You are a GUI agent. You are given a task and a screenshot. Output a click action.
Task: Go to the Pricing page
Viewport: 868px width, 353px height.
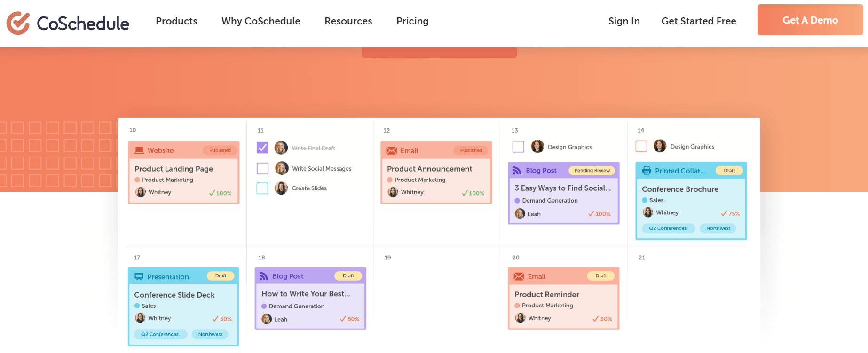tap(412, 21)
